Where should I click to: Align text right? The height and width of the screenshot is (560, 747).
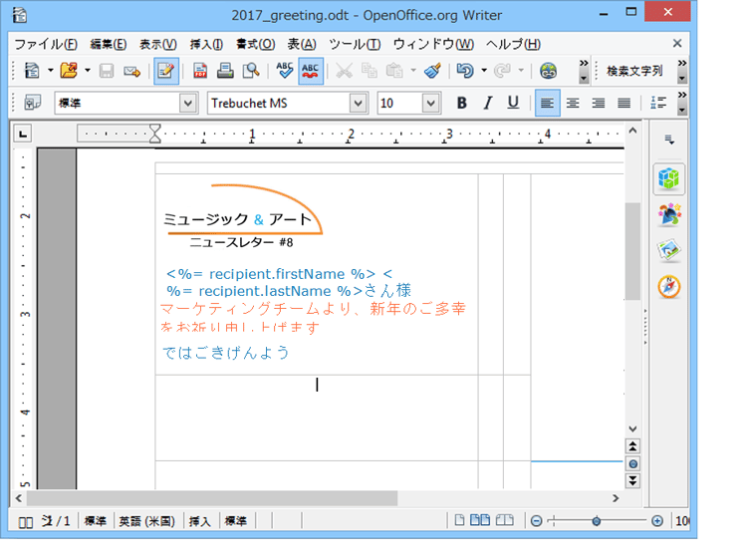599,103
